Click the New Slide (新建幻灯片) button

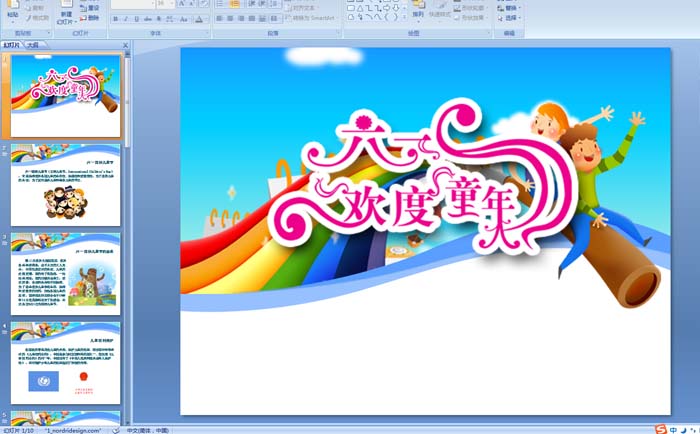(x=67, y=13)
